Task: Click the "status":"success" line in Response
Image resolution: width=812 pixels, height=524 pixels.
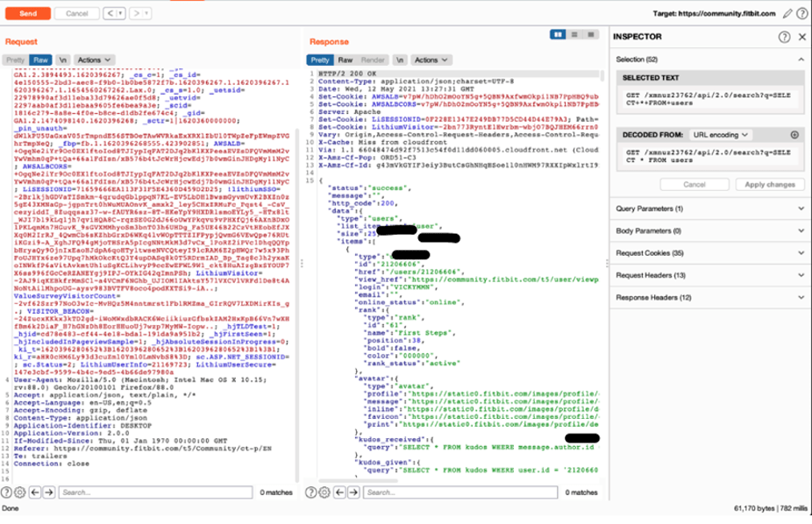Action: (371, 188)
